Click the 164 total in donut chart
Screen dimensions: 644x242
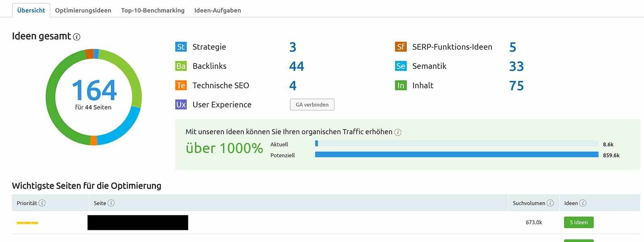point(94,90)
